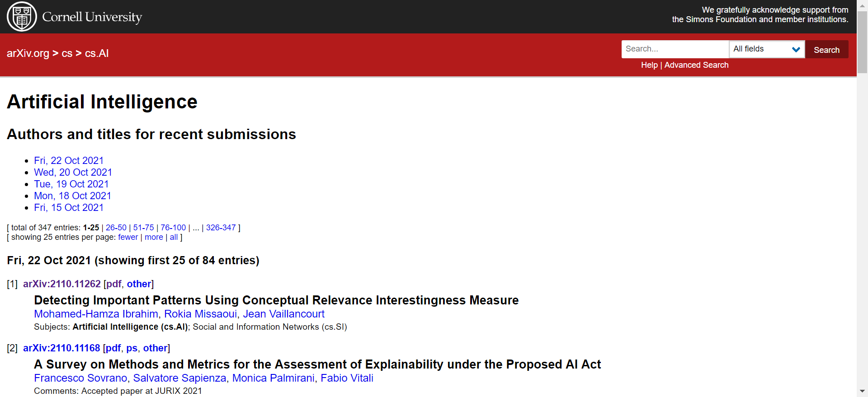Open Wed, 20 Oct 2021 listings
This screenshot has width=868, height=397.
(x=73, y=172)
